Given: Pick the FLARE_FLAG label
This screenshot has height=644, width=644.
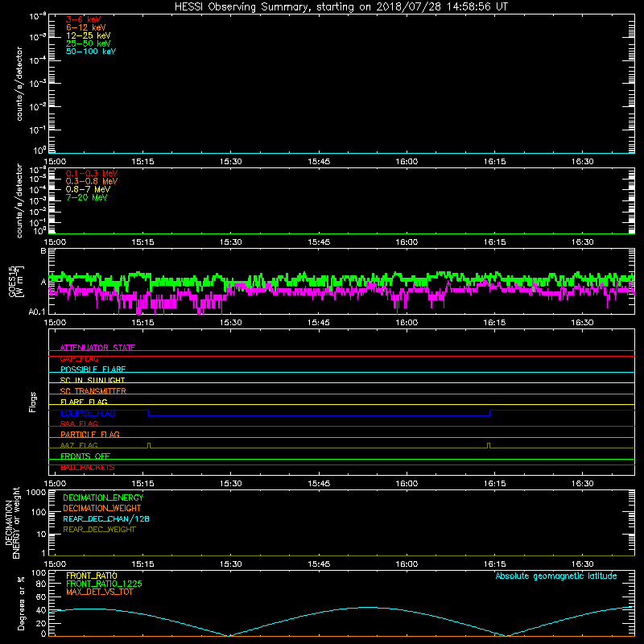Looking at the screenshot, I should click(84, 402).
